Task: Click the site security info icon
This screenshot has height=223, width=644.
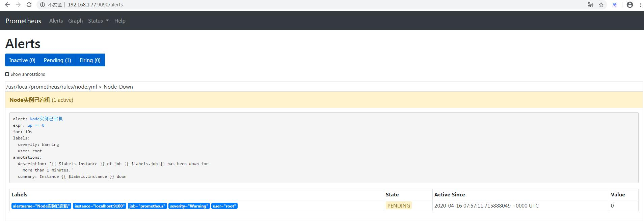Action: coord(43,5)
